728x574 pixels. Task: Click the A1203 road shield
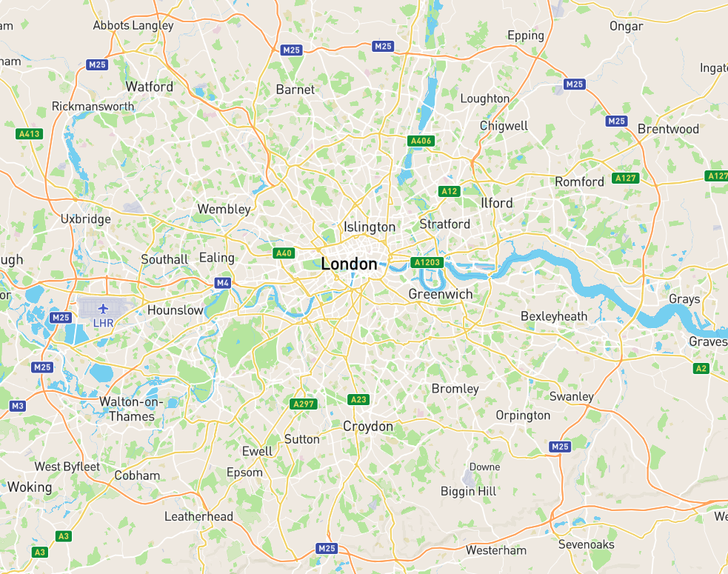coord(427,262)
